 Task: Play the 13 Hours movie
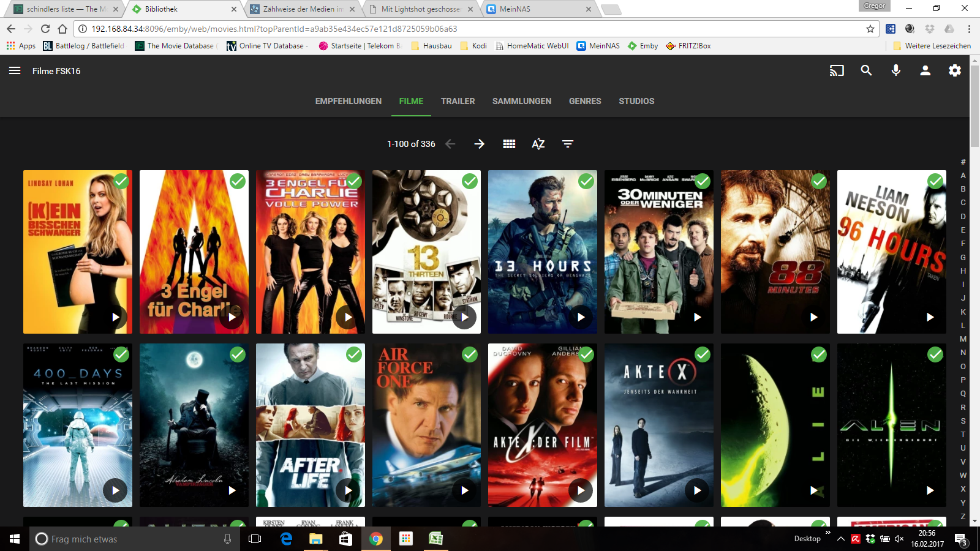coord(581,317)
